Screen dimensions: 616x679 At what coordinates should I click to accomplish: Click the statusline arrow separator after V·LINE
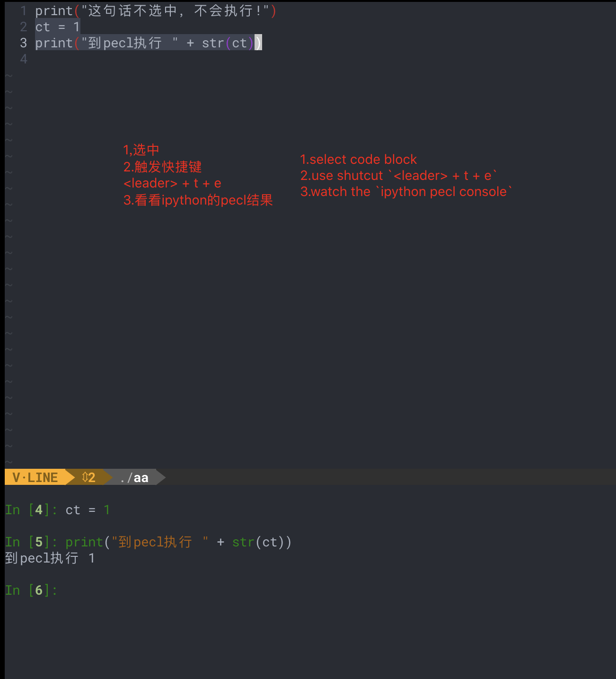coord(70,477)
